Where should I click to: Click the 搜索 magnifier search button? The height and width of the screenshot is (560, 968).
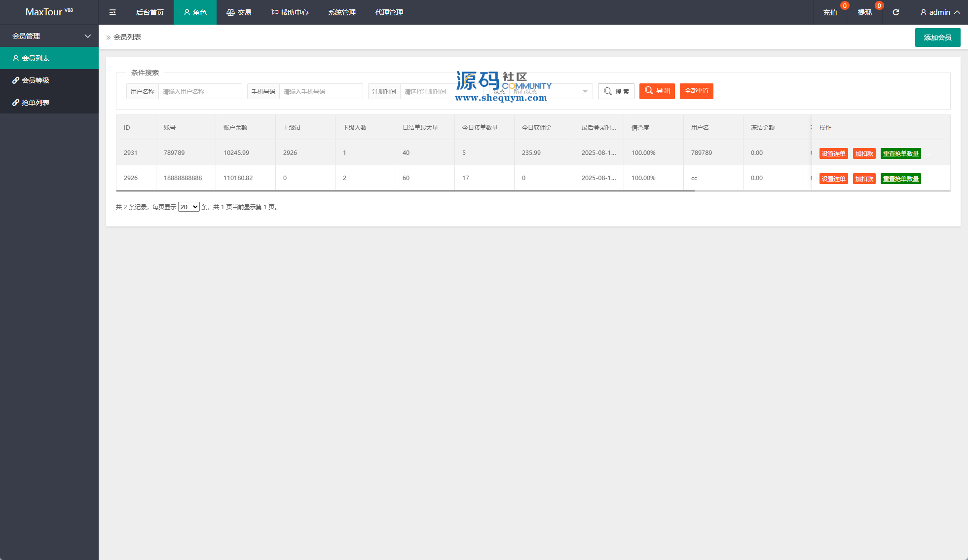point(616,91)
